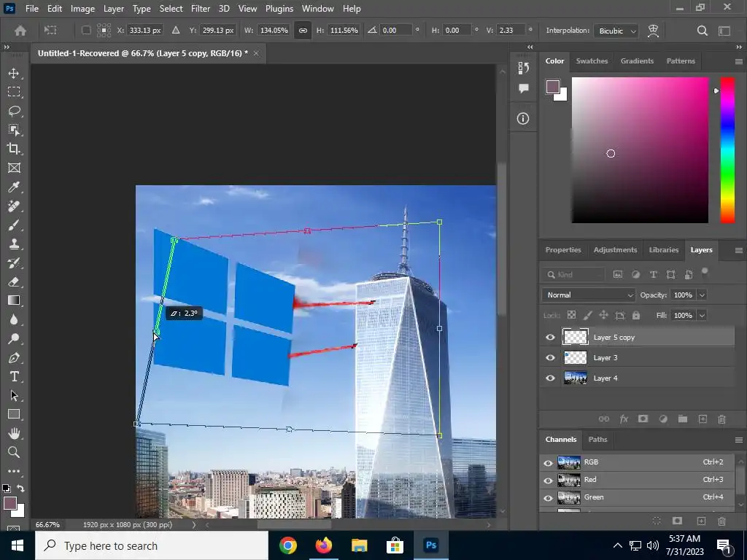Toggle visibility of Layer 5 copy
The height and width of the screenshot is (560, 747).
coord(550,337)
